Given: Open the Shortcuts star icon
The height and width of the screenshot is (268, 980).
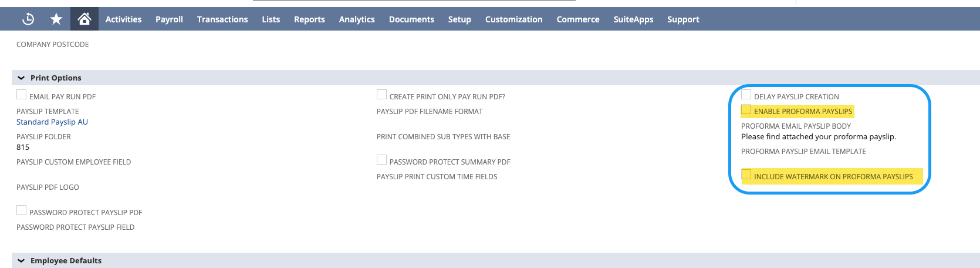Looking at the screenshot, I should point(56,19).
